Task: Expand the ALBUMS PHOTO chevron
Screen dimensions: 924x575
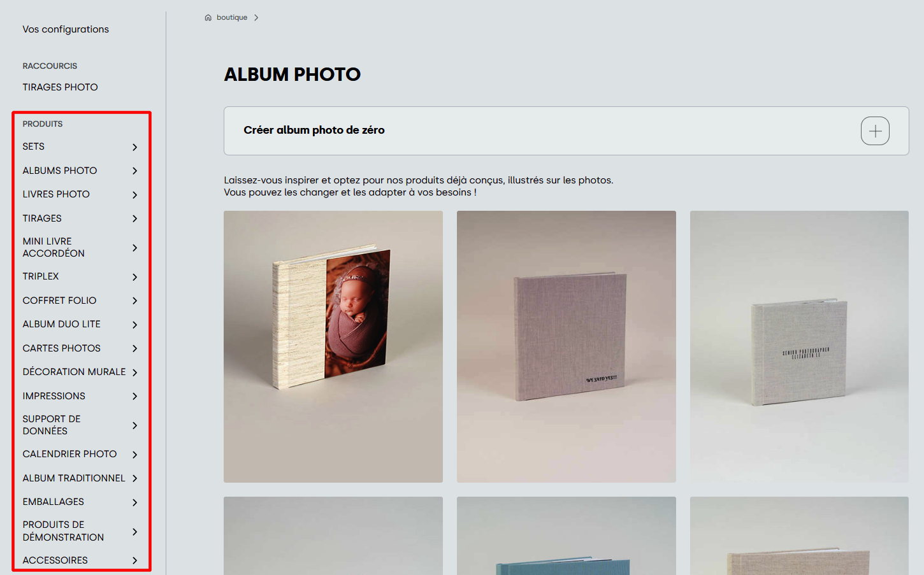Action: click(x=134, y=171)
